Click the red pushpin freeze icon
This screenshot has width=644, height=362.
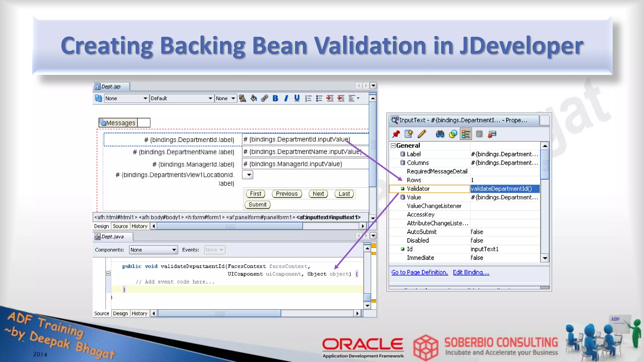[396, 134]
